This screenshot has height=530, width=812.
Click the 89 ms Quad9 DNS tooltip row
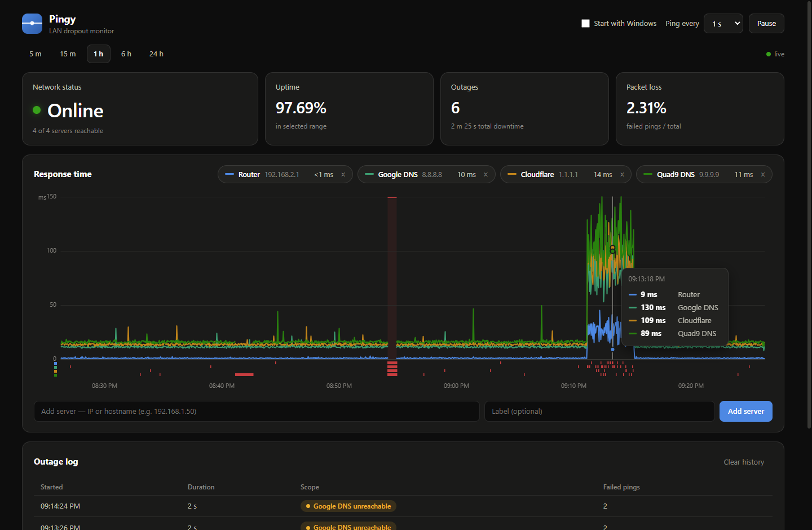pos(674,334)
